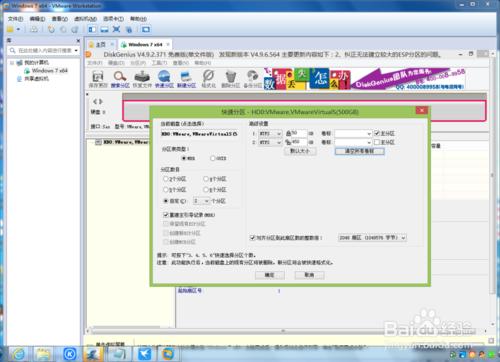Viewport: 500px width, 362px height.
Task: Expand the power icon dropdown arrow in VMware toolbar
Action: tap(19, 29)
